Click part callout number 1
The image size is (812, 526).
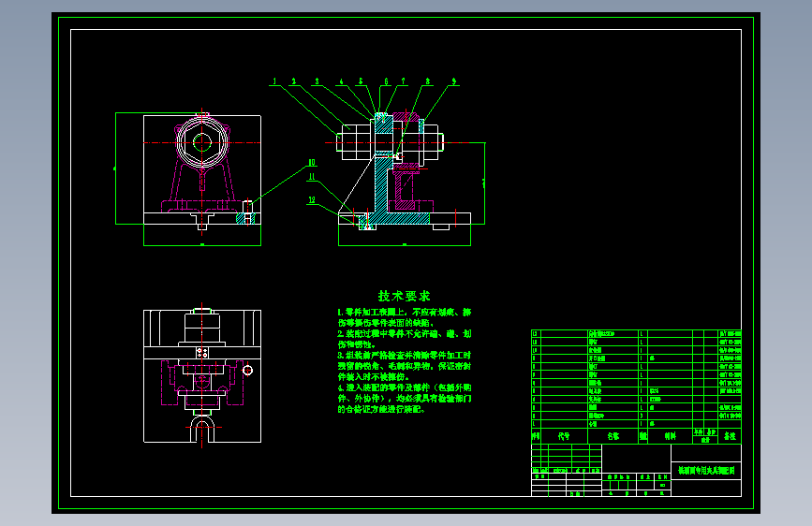[275, 81]
